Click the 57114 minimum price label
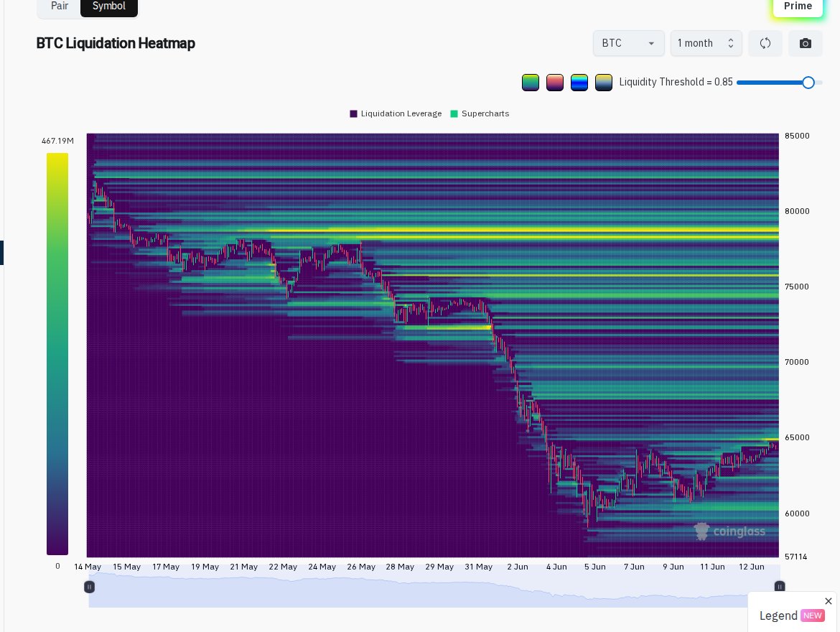This screenshot has width=840, height=632. coord(796,557)
